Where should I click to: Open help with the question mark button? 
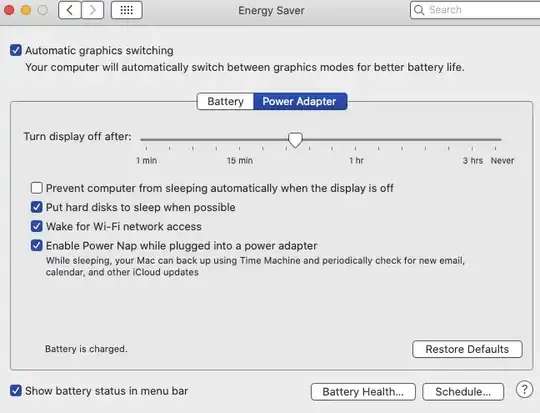pos(524,390)
